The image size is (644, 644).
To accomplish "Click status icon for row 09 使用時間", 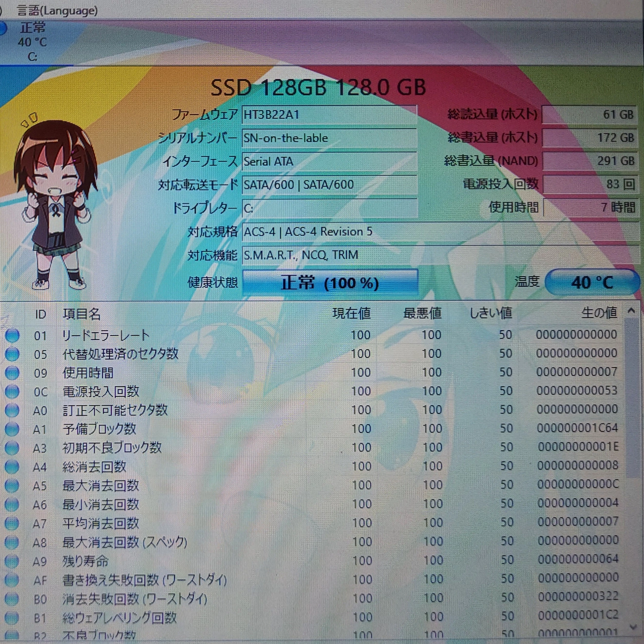I will (x=12, y=373).
